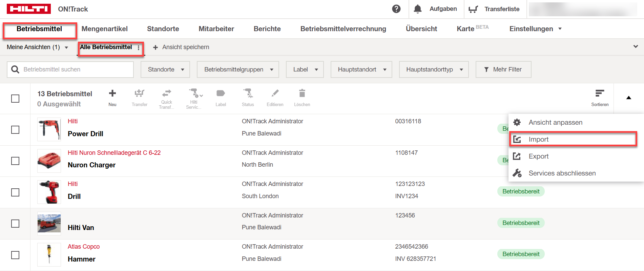The image size is (644, 271).
Task: Click the Status toolbar icon
Action: coord(248,93)
